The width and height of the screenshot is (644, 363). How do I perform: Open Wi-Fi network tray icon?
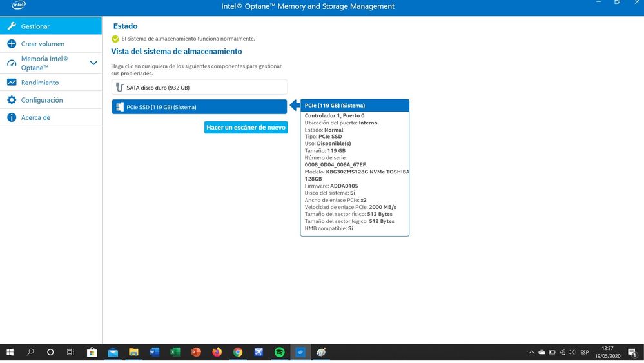(x=562, y=352)
